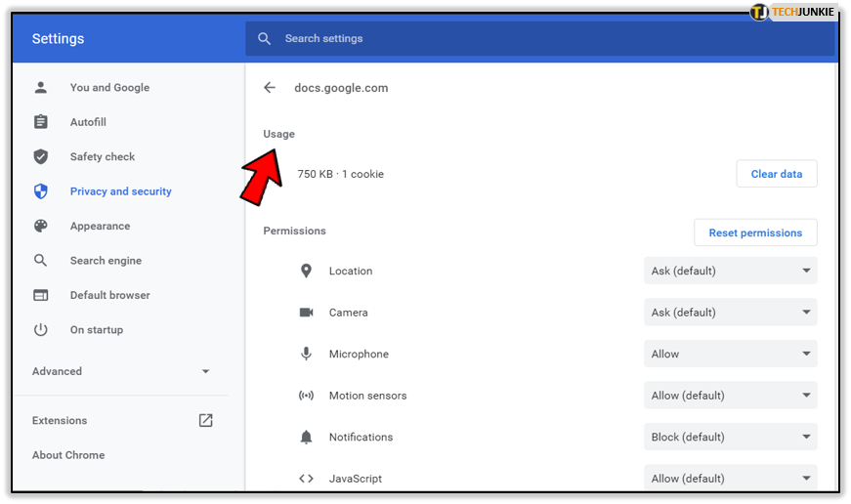Click the 750 KB · 1 cookie text

(340, 174)
